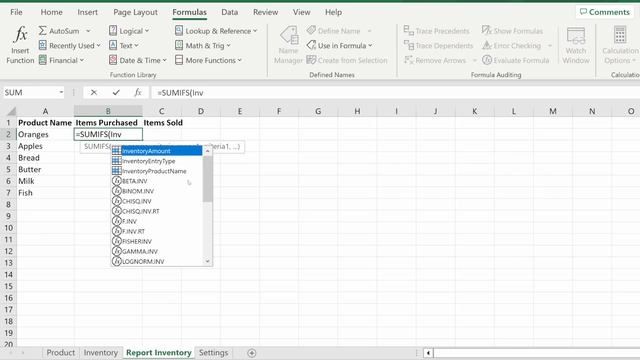Toggle Show Formulas
This screenshot has width=640, height=360.
pyautogui.click(x=512, y=31)
